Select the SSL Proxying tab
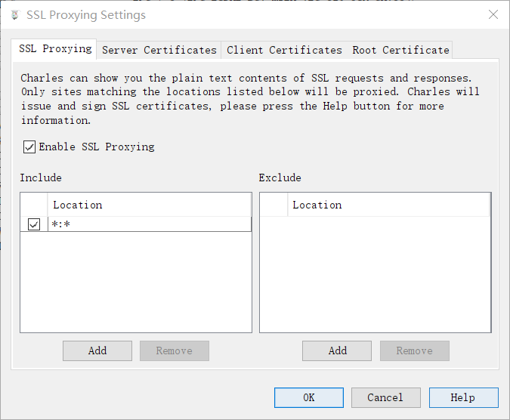 56,49
